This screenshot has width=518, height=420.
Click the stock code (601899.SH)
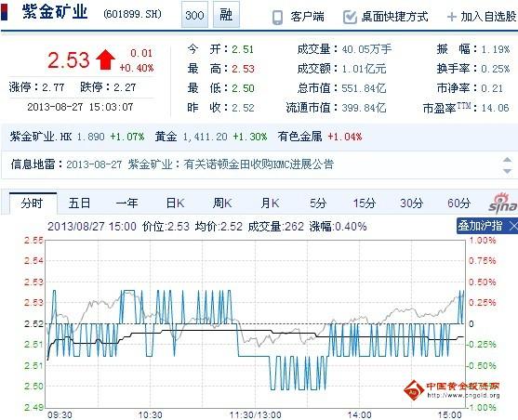133,14
